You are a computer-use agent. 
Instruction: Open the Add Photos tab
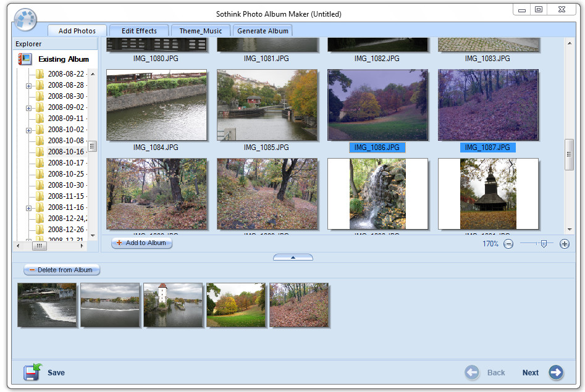click(x=77, y=31)
